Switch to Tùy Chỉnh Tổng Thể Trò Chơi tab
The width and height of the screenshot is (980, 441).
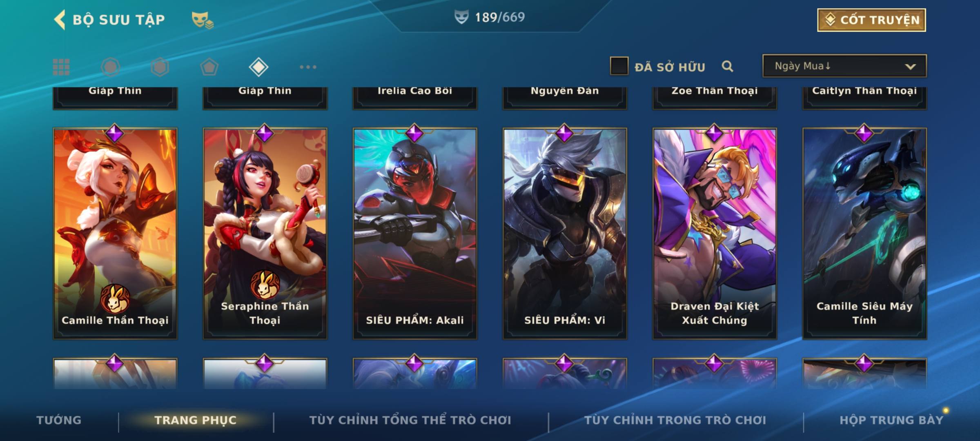[x=410, y=420]
